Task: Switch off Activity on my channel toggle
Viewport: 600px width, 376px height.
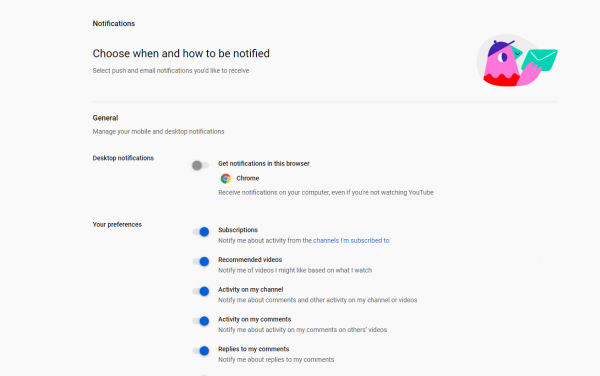Action: [x=201, y=291]
